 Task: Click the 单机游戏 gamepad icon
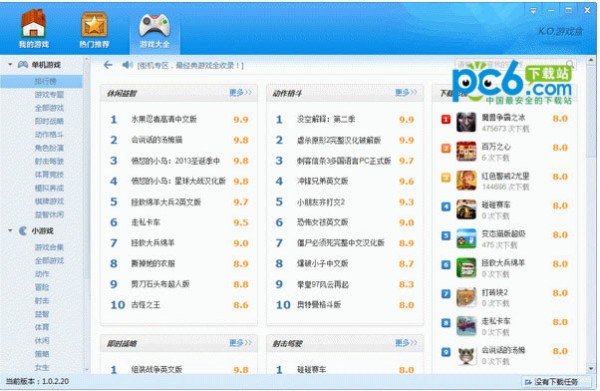click(23, 65)
